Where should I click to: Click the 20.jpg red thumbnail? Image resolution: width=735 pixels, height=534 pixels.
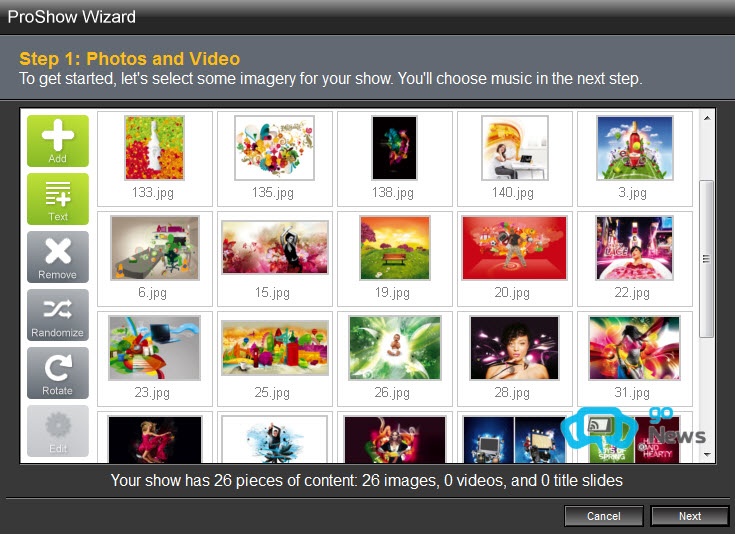point(515,248)
